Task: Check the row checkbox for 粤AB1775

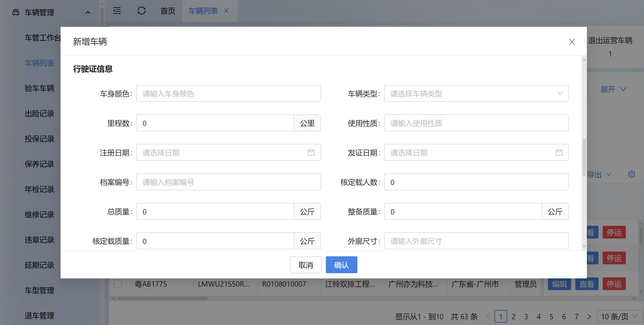Action: (x=118, y=284)
